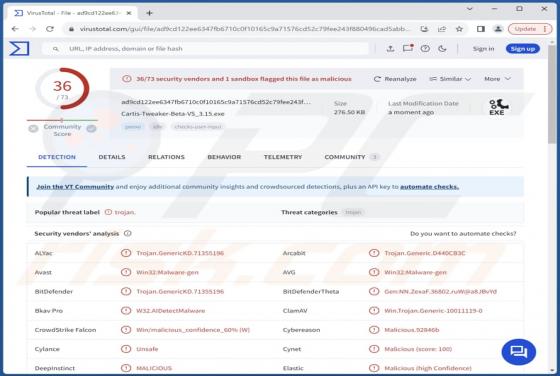Click the info icon beside Security vendors' analysis
The height and width of the screenshot is (376, 560).
pos(128,234)
